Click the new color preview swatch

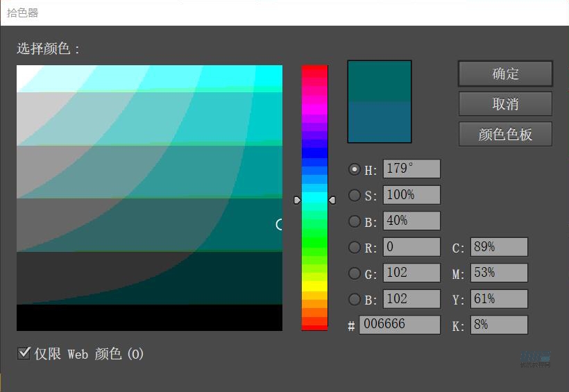tap(379, 81)
